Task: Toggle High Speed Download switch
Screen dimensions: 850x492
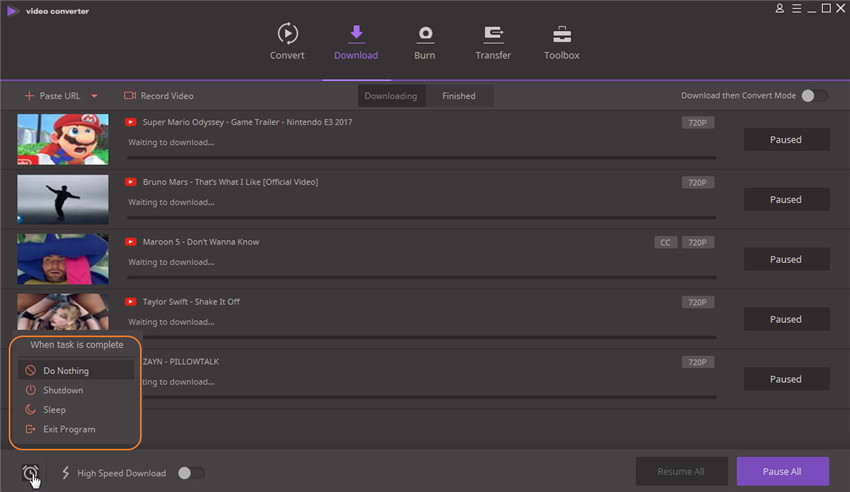Action: click(x=191, y=473)
